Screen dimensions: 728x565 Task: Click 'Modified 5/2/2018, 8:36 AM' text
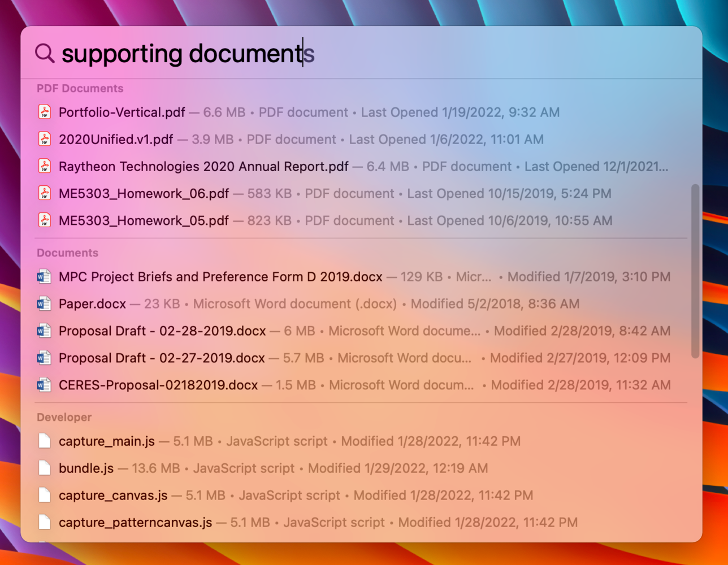pyautogui.click(x=495, y=303)
